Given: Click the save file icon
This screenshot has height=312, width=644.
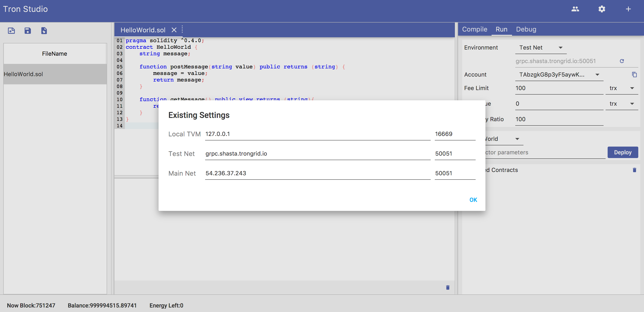Looking at the screenshot, I should pyautogui.click(x=28, y=31).
